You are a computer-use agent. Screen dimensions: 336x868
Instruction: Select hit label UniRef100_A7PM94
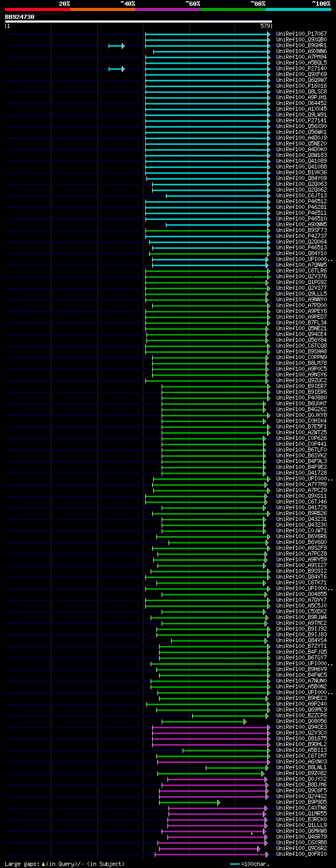pyautogui.click(x=301, y=57)
